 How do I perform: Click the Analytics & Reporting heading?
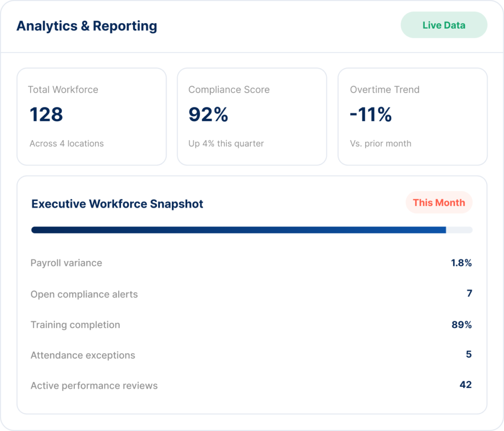click(x=87, y=26)
